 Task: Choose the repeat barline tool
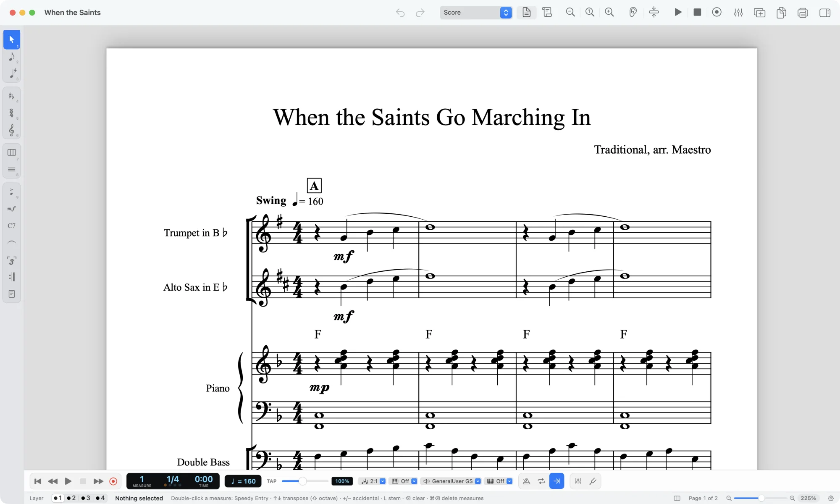(12, 277)
